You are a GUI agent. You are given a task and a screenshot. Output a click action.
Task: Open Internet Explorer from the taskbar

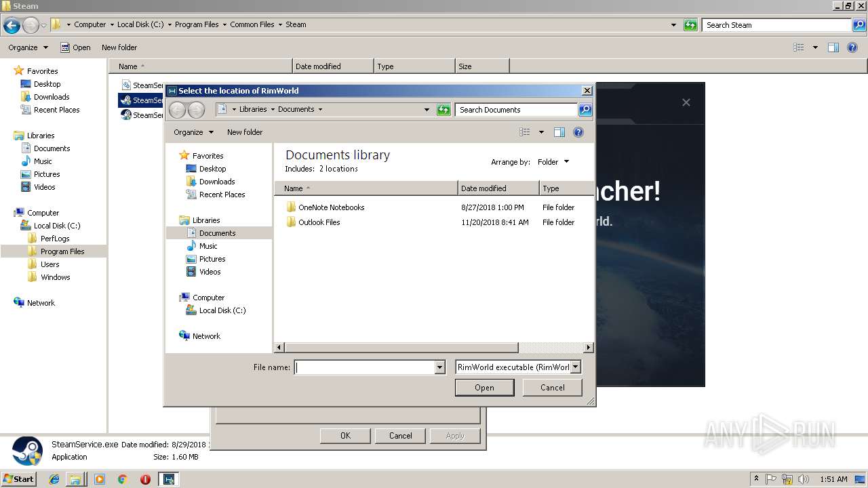tap(54, 479)
